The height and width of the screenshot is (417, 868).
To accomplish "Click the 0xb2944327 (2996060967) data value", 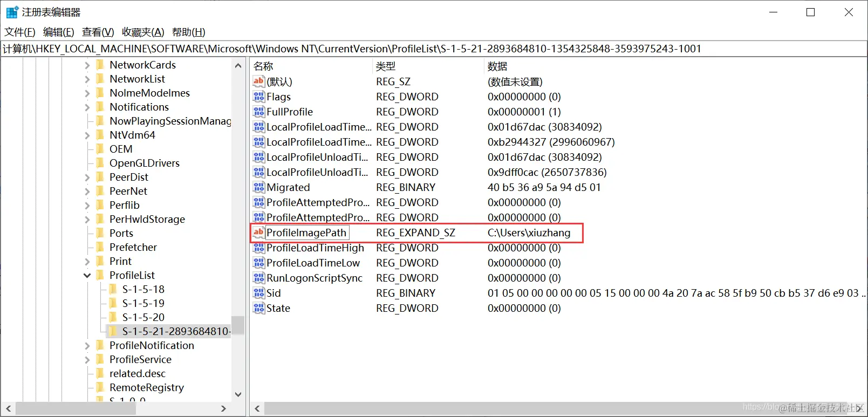I will (551, 142).
